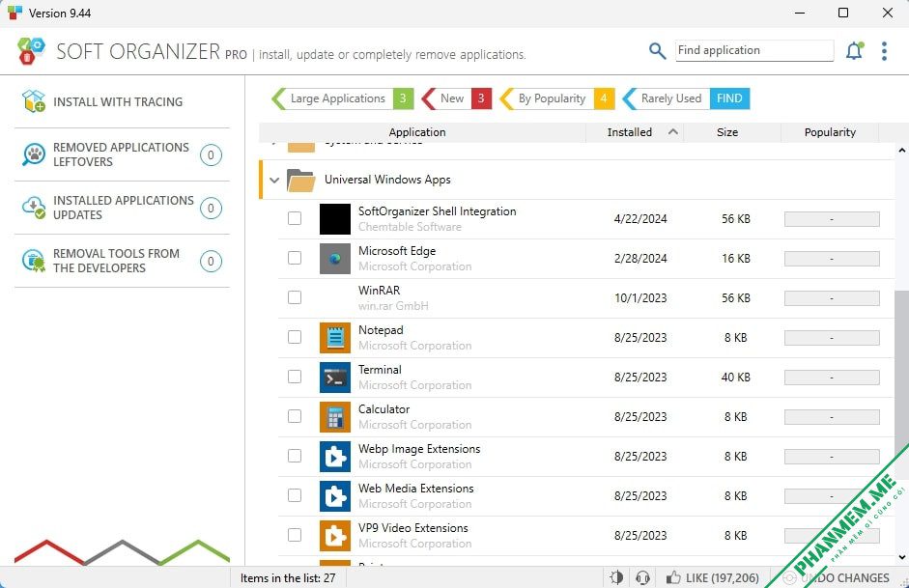Open the New applications filter

[457, 98]
